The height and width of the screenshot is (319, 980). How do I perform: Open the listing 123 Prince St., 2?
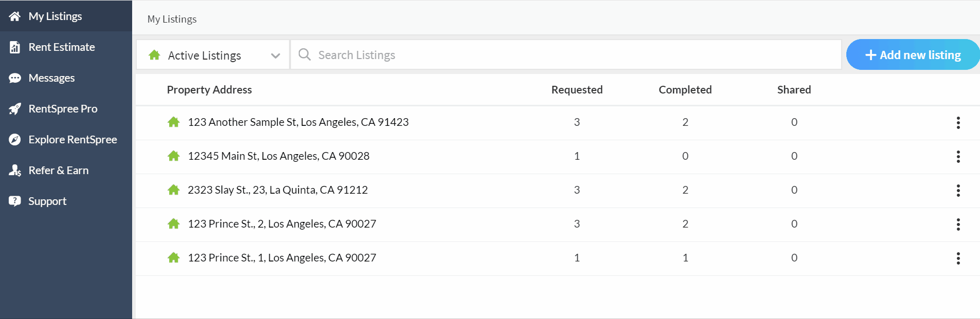282,223
